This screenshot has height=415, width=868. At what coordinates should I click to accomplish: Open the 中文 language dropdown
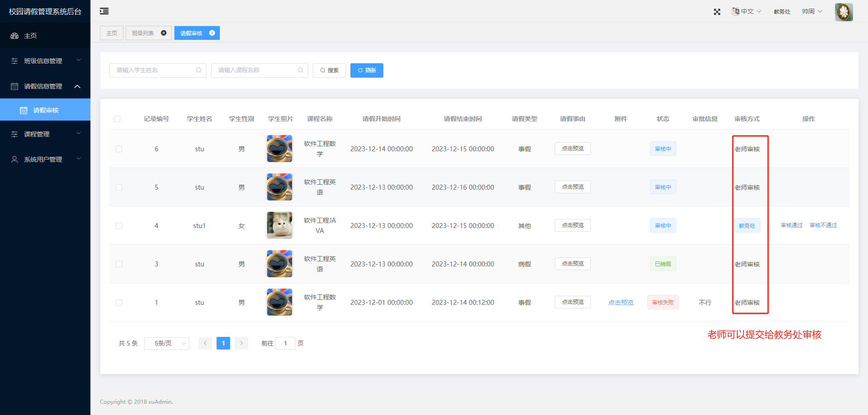pyautogui.click(x=747, y=11)
